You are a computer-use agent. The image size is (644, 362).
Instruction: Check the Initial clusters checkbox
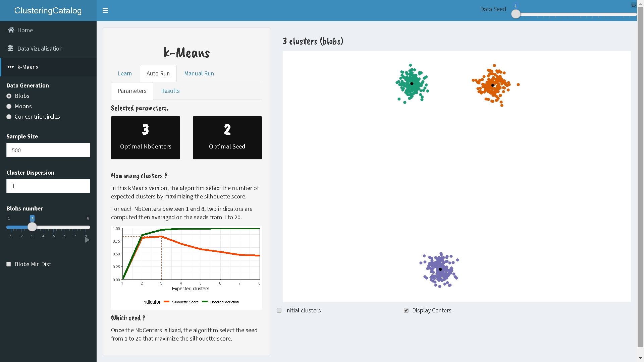point(279,310)
